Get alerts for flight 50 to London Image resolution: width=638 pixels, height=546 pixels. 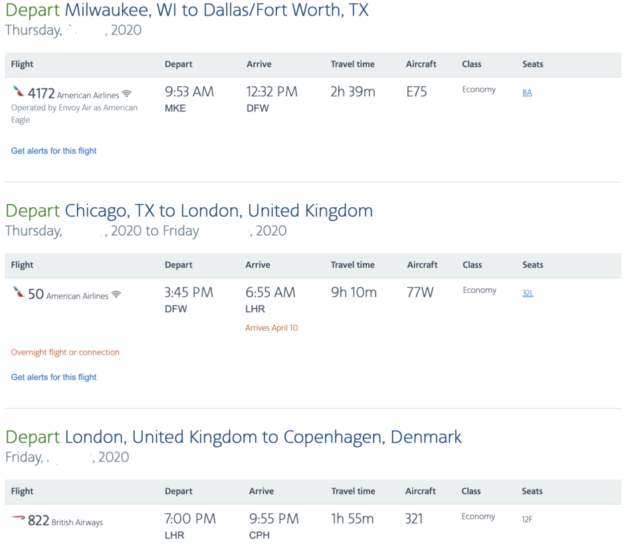(x=54, y=377)
